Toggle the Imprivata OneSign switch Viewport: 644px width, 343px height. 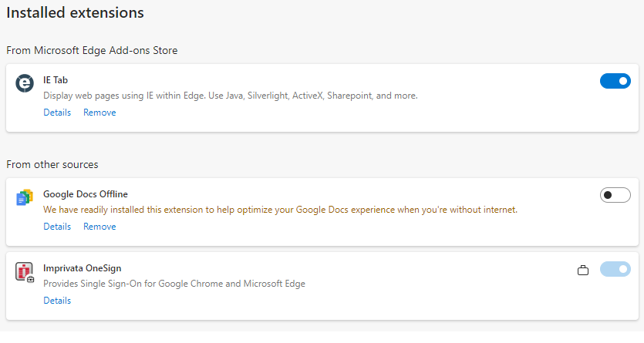[615, 269]
